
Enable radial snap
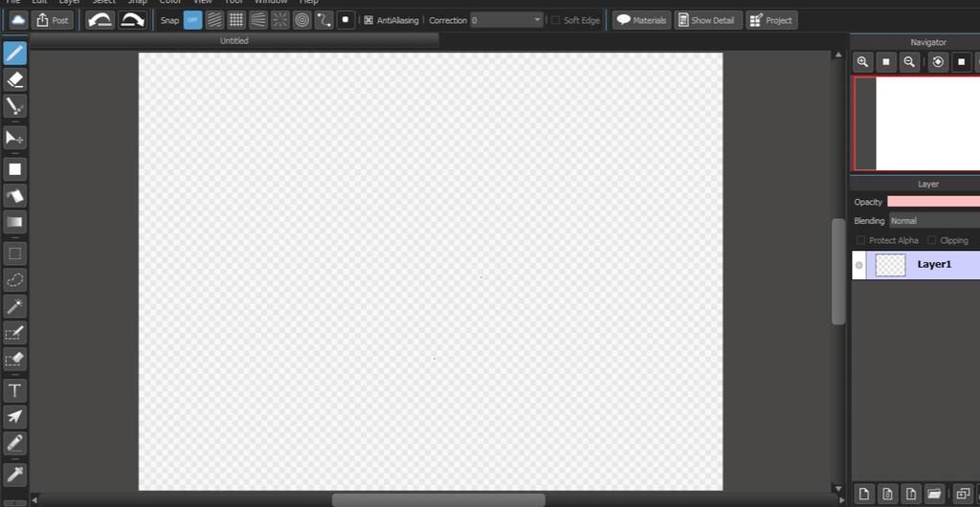280,20
